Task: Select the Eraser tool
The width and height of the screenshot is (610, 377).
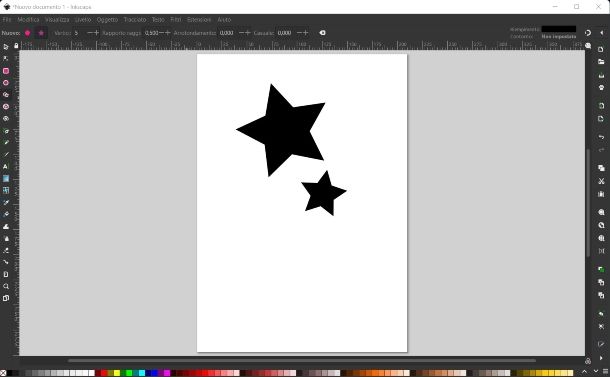Action: [x=6, y=251]
